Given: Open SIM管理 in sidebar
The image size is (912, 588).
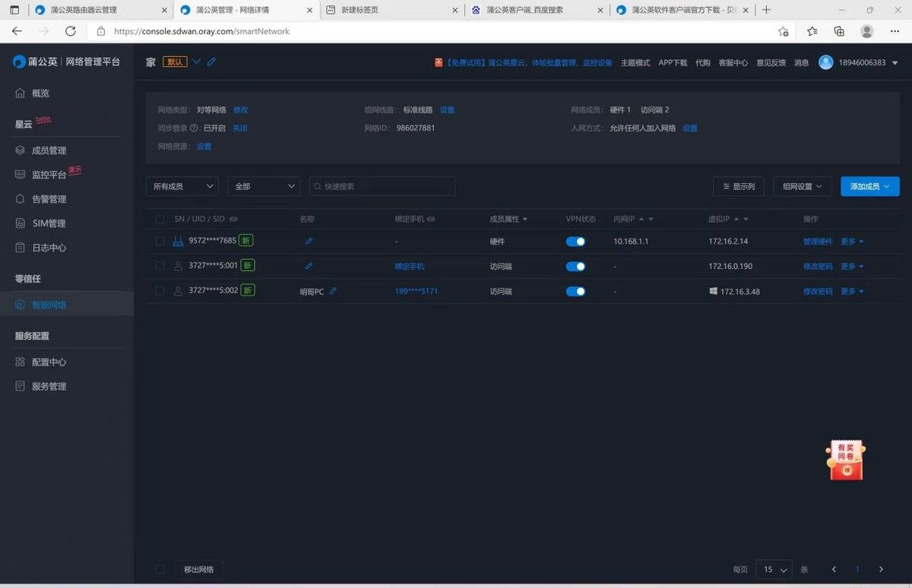Looking at the screenshot, I should (40, 223).
